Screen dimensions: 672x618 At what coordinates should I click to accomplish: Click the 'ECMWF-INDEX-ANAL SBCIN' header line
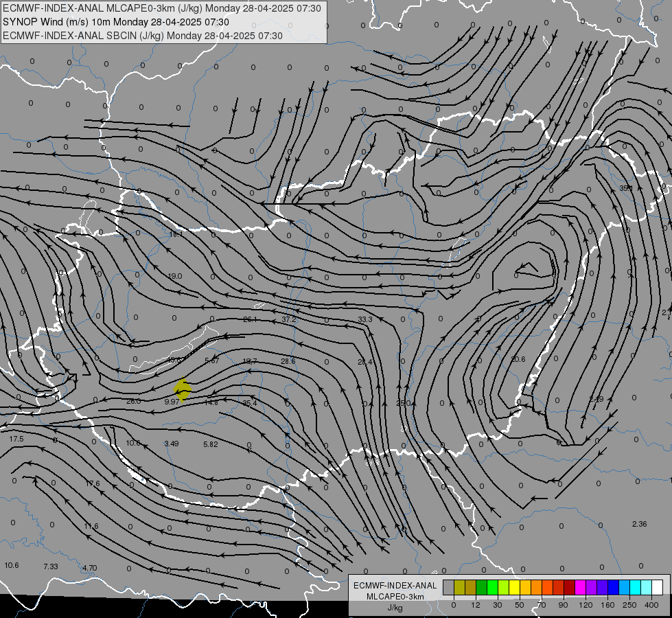click(143, 36)
